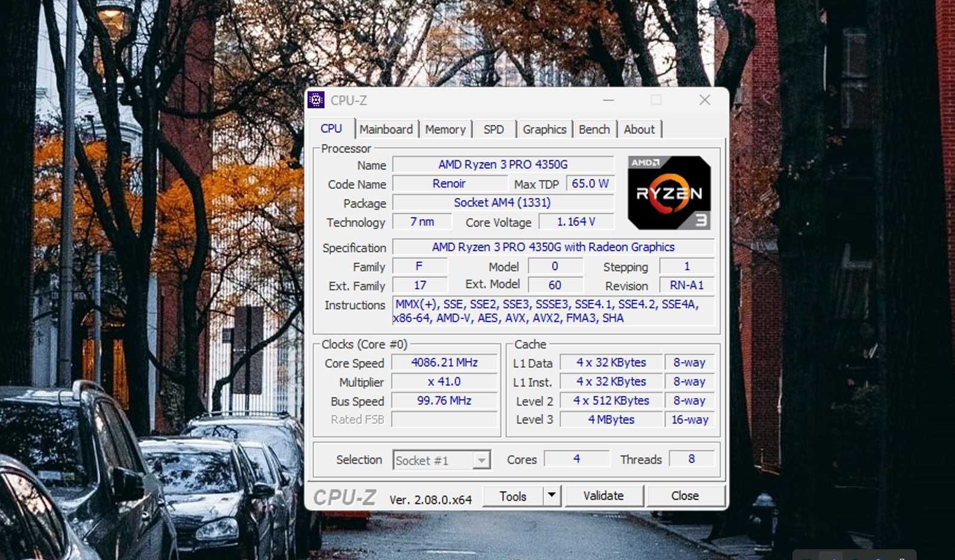955x560 pixels.
Task: Click the Model value 0
Action: (x=555, y=266)
